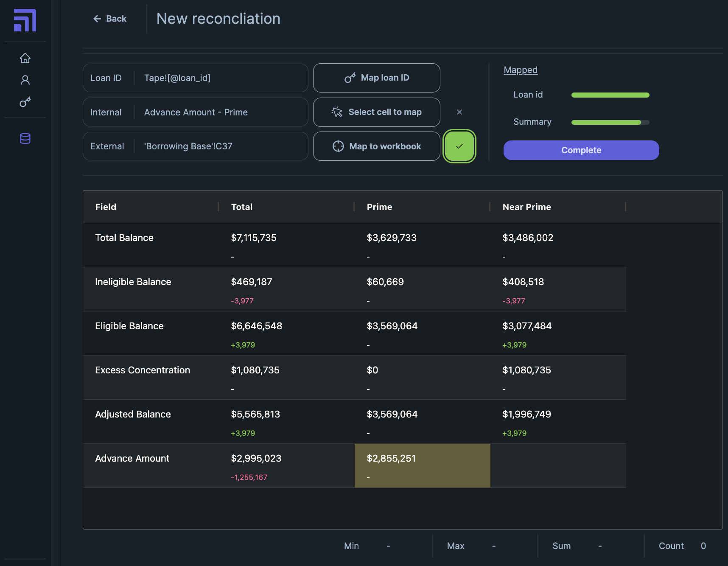Confirm mapping with green checkmark button

[459, 146]
